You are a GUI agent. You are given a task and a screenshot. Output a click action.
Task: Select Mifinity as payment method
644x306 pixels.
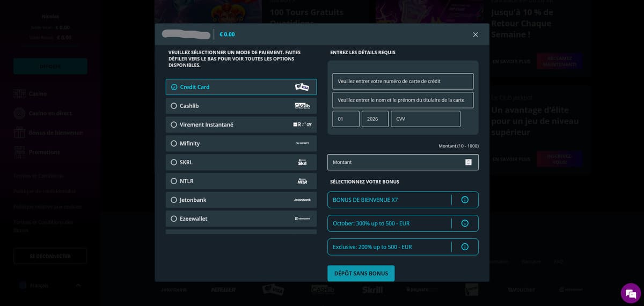(x=241, y=143)
